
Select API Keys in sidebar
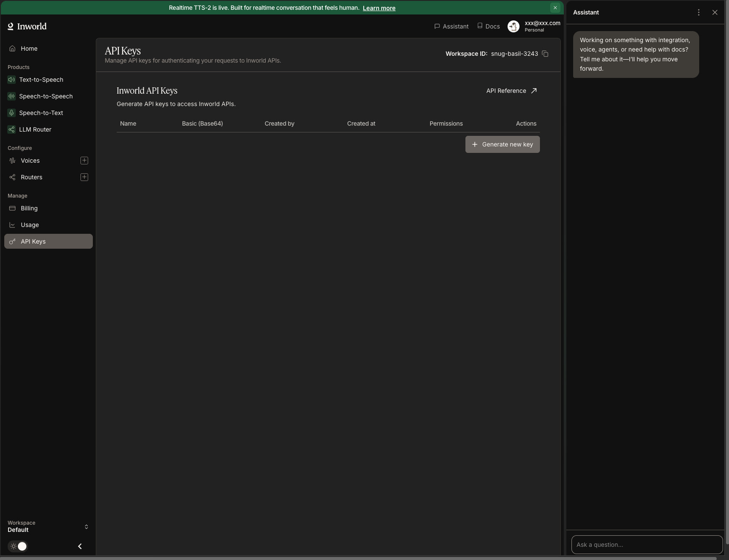(x=49, y=241)
